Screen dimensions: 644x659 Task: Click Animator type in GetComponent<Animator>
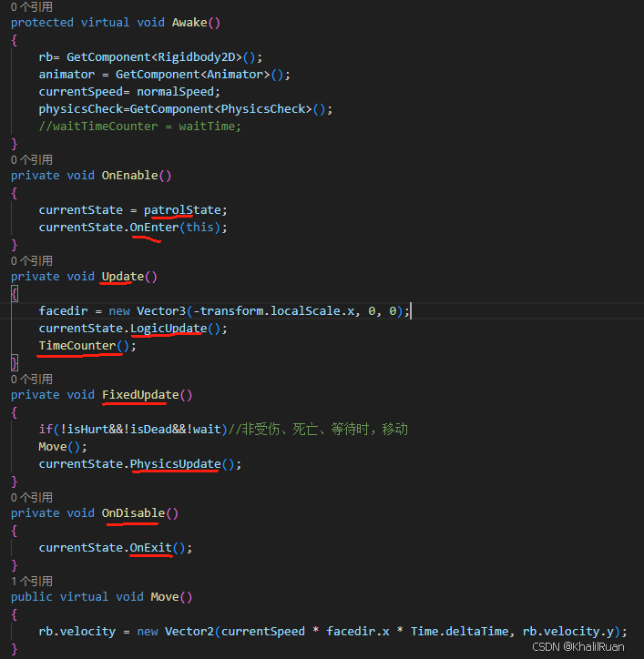[x=235, y=75]
